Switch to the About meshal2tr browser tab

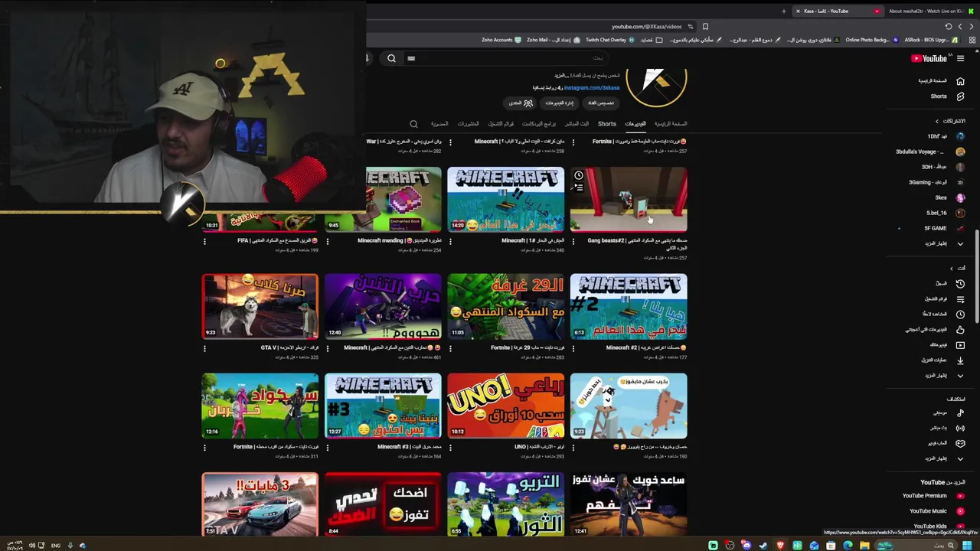(930, 11)
